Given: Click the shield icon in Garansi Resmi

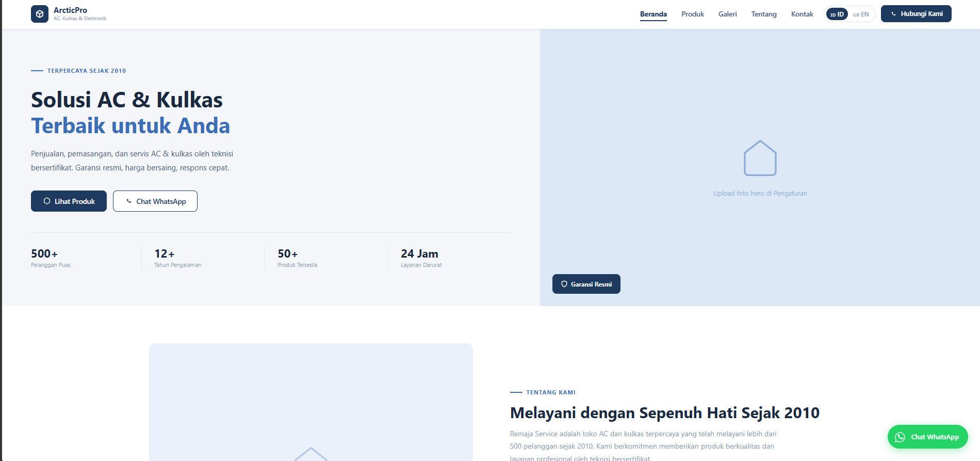Looking at the screenshot, I should click(564, 284).
